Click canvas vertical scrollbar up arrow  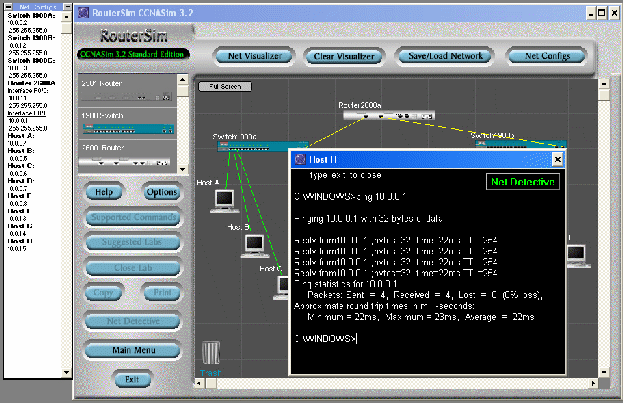point(604,84)
